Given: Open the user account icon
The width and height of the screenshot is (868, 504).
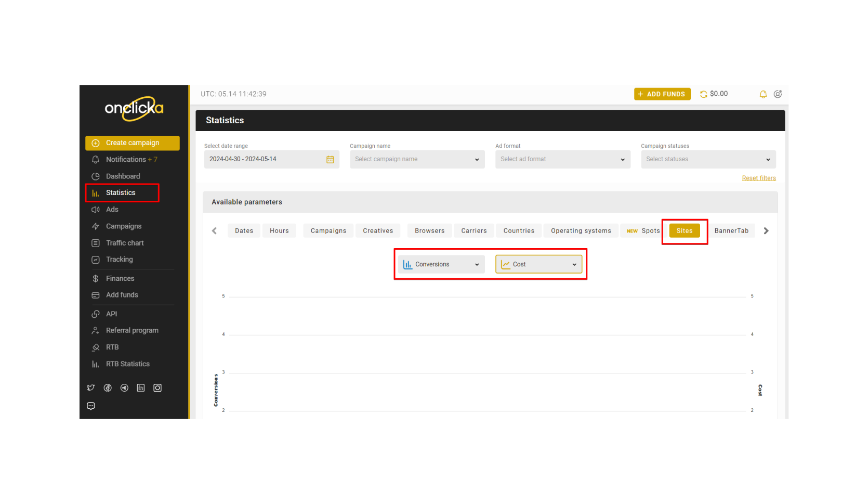Looking at the screenshot, I should tap(778, 94).
